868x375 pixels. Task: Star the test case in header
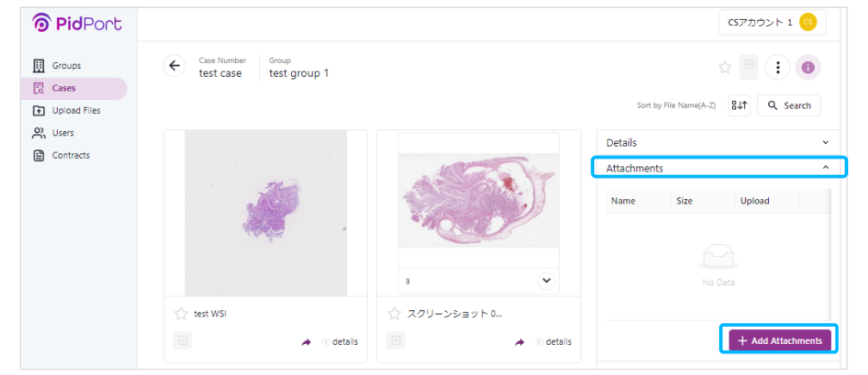(x=725, y=67)
